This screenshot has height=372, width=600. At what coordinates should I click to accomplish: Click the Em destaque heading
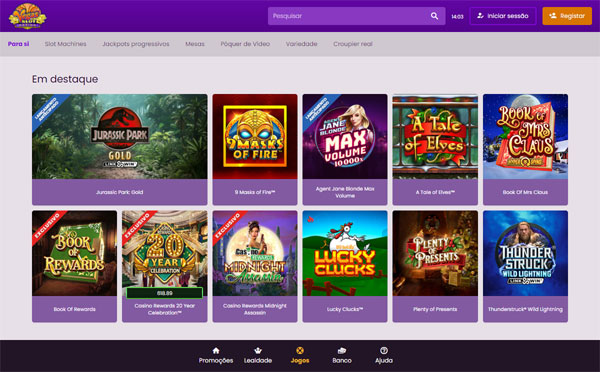coord(65,79)
